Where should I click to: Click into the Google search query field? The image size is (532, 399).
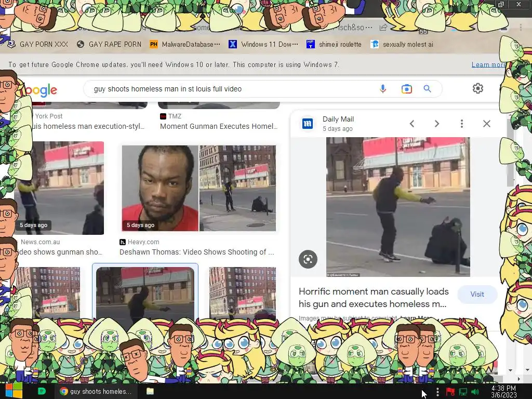pyautogui.click(x=234, y=89)
